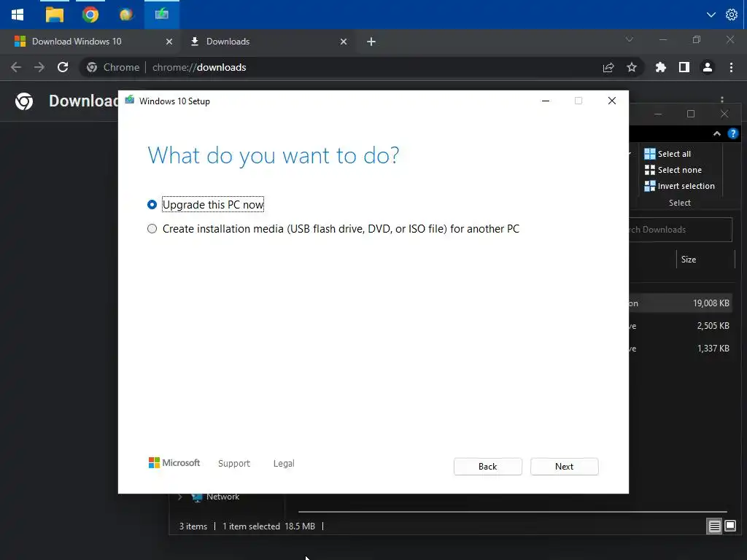Open the Support link
Image resolution: width=747 pixels, height=560 pixels.
(x=234, y=463)
